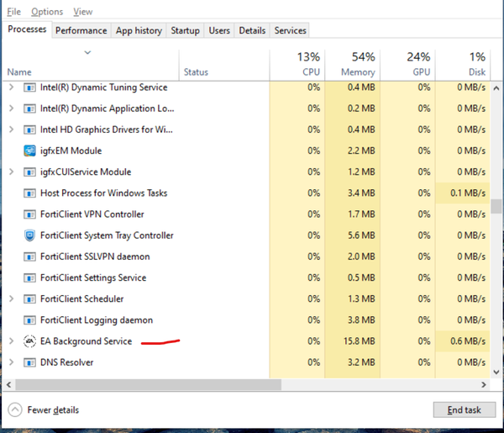The image size is (504, 433).
Task: Open the Startup tab
Action: pyautogui.click(x=185, y=30)
